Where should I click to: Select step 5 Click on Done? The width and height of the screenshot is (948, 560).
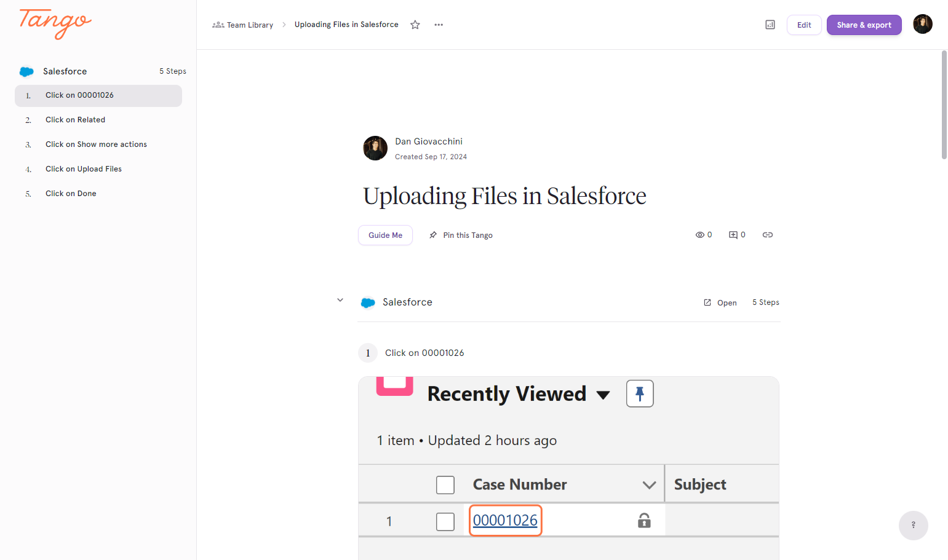98,194
